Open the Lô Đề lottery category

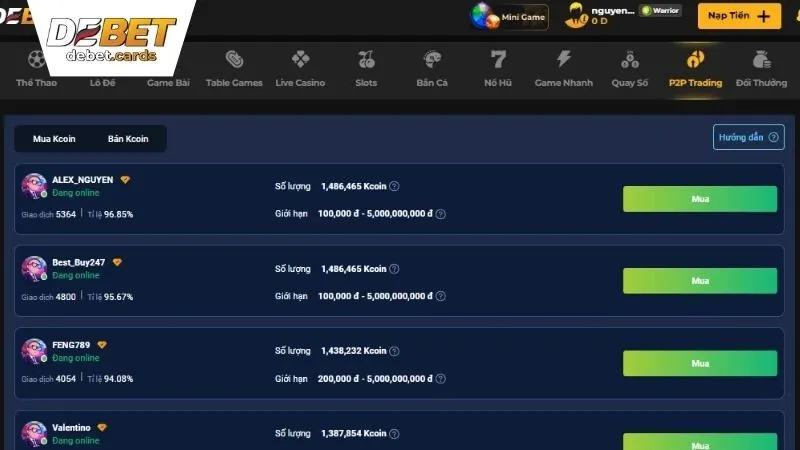[x=103, y=83]
